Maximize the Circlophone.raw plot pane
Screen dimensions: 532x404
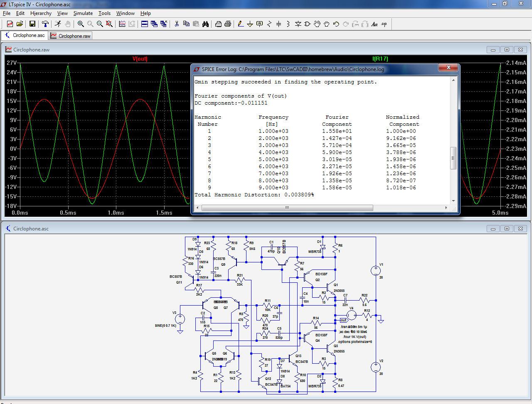507,50
